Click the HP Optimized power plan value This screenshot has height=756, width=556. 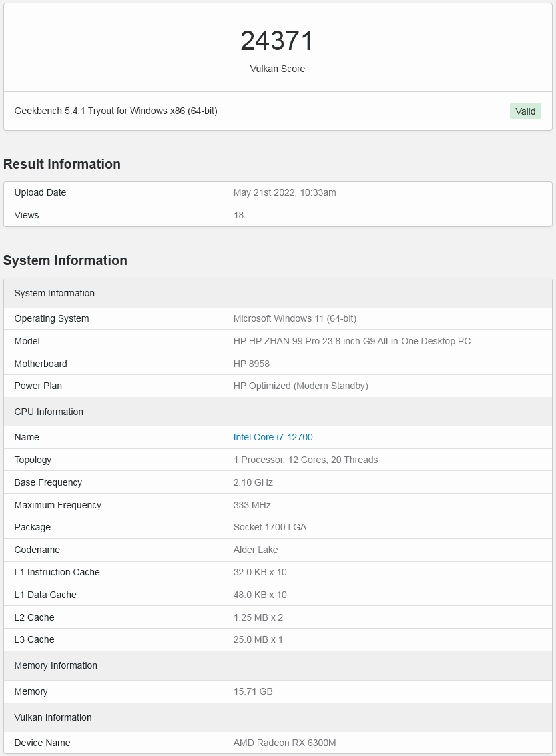300,386
